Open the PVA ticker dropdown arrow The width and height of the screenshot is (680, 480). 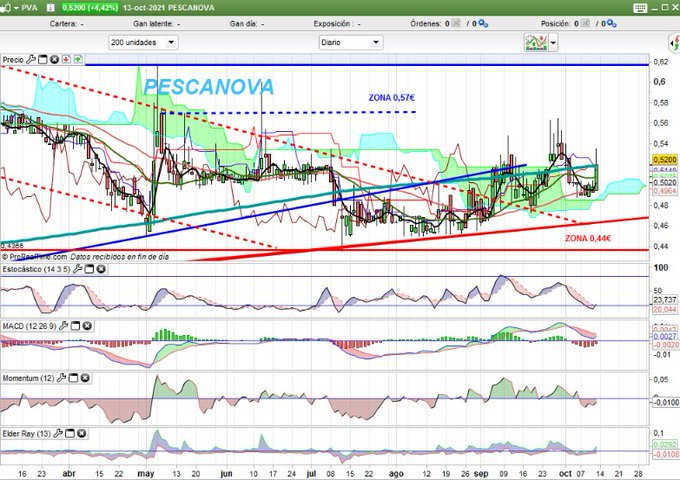coord(16,8)
